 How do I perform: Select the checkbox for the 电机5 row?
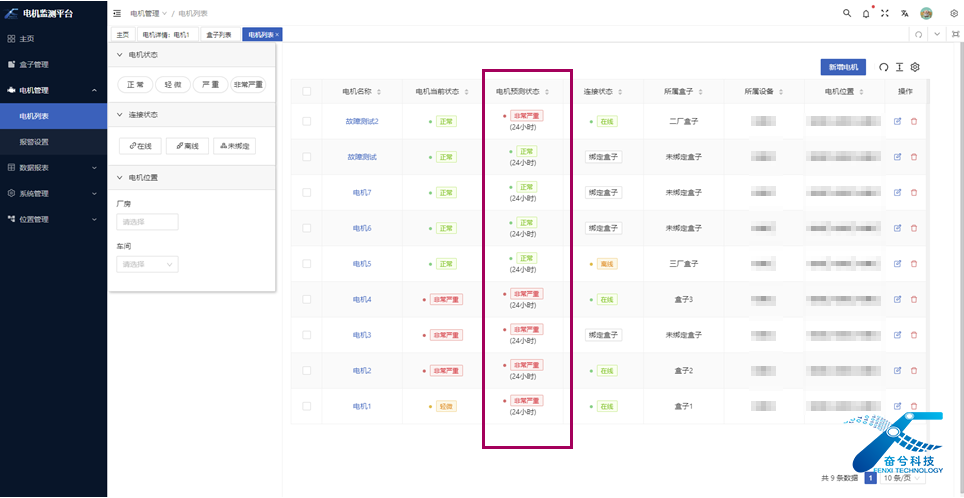pos(307,264)
